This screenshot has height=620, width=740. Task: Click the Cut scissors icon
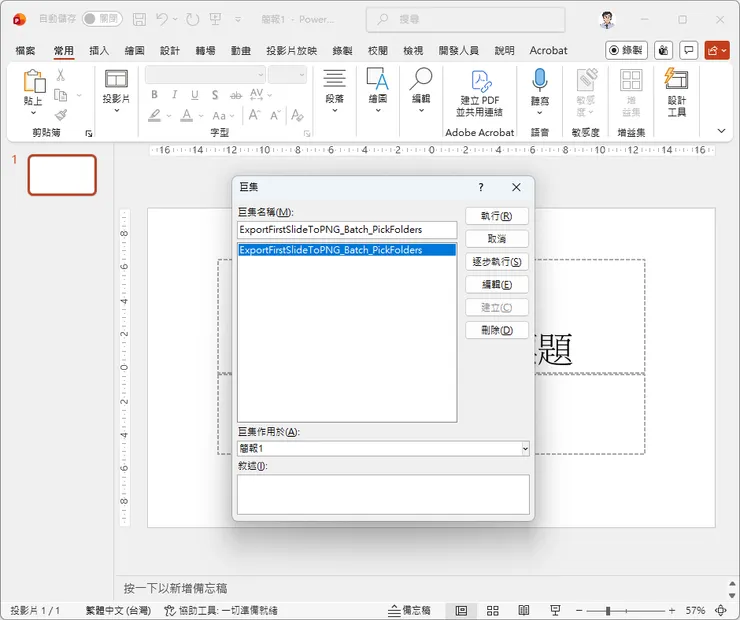60,75
